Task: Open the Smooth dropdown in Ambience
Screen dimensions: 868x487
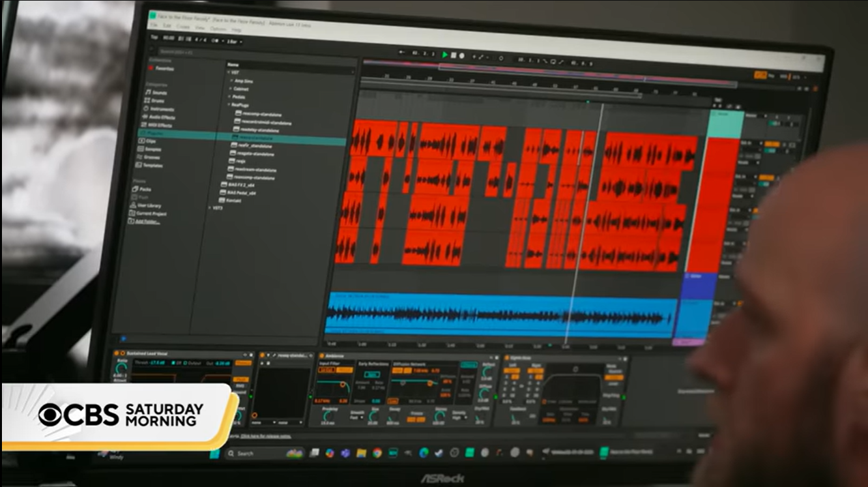Action: click(356, 418)
